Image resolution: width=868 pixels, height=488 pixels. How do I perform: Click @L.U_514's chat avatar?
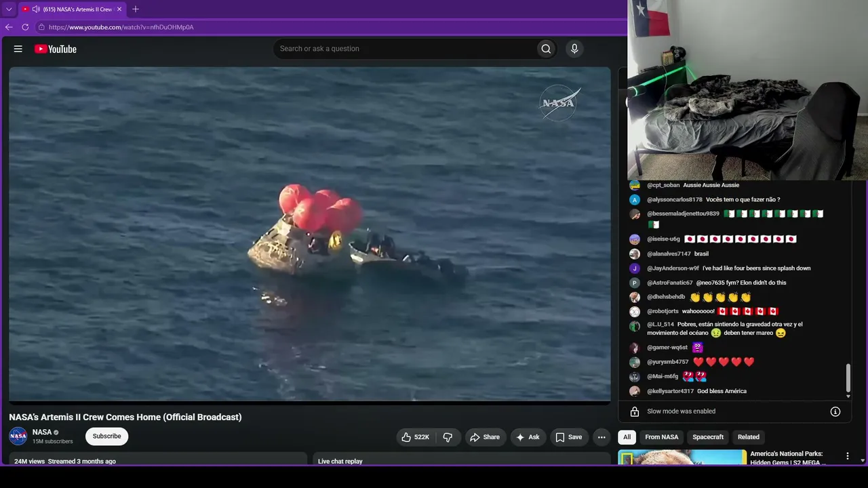[635, 326]
